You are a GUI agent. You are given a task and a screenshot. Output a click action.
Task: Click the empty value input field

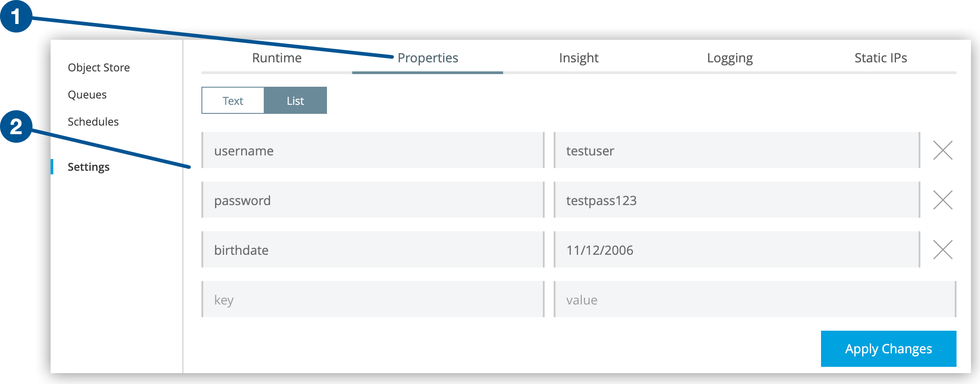pyautogui.click(x=754, y=300)
